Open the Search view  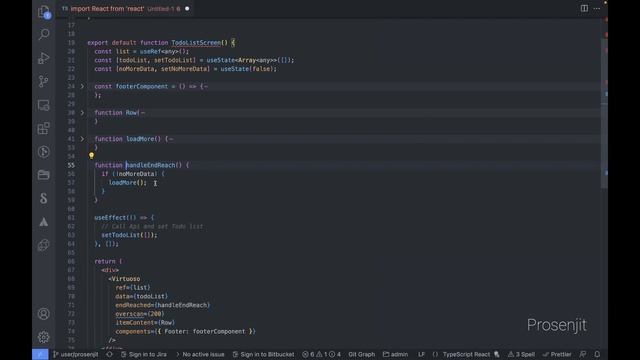[x=44, y=34]
